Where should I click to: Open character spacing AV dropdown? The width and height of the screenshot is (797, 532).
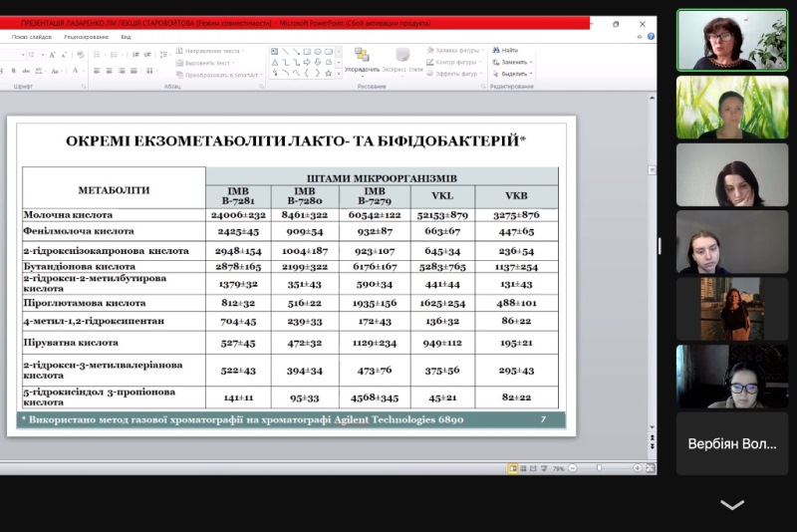pos(39,71)
